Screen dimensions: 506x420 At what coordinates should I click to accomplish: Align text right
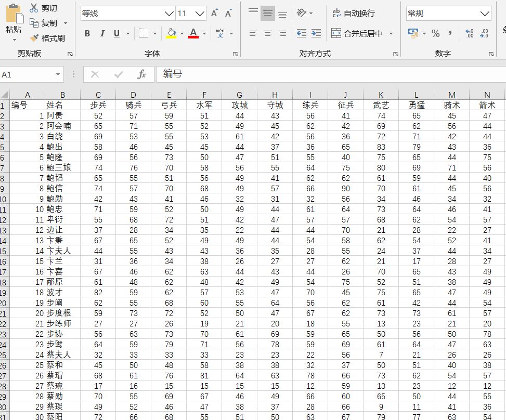click(282, 33)
